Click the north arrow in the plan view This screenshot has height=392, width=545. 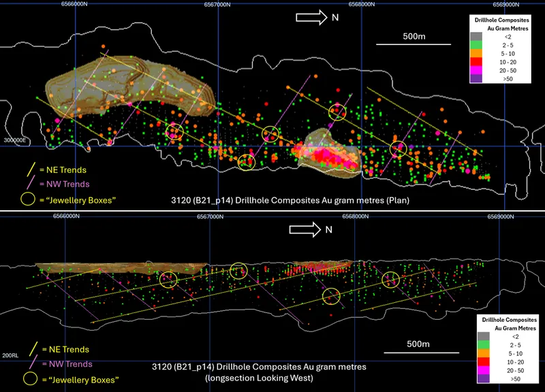coord(311,18)
